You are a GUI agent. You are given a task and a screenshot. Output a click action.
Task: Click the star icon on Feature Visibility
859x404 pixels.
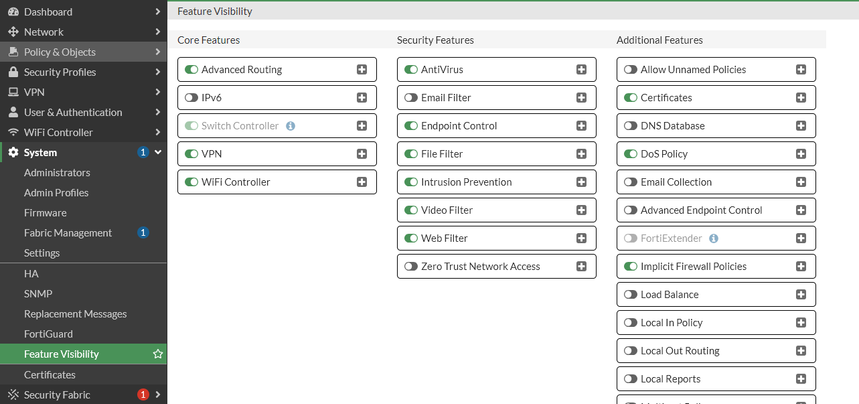(157, 354)
